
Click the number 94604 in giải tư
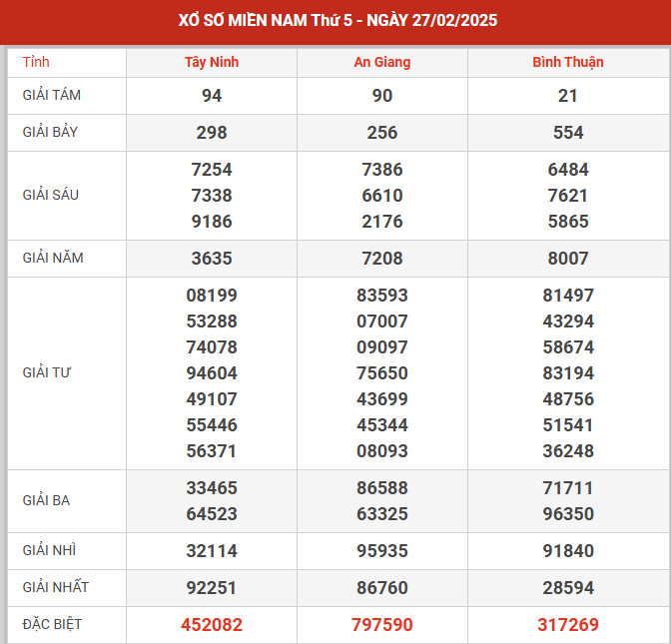pos(212,373)
